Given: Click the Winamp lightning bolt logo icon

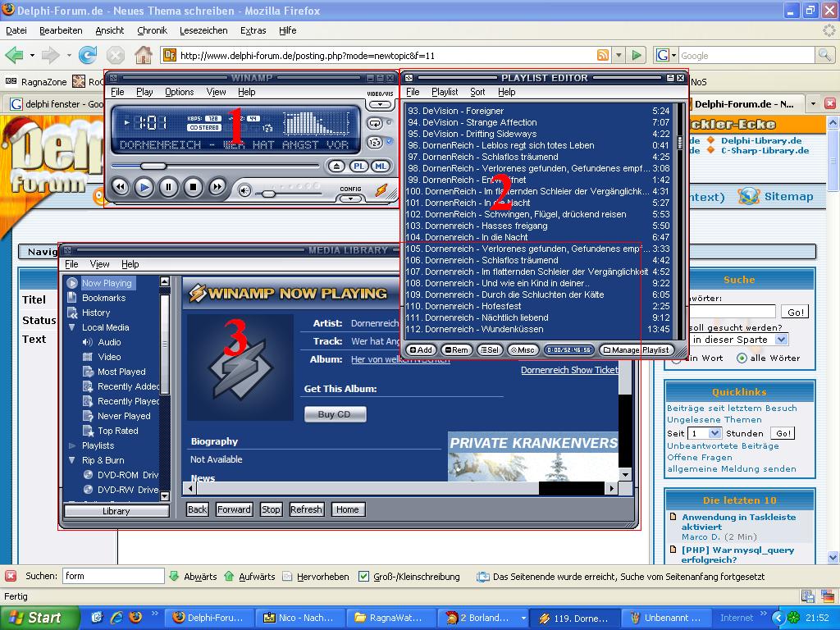Looking at the screenshot, I should [381, 190].
